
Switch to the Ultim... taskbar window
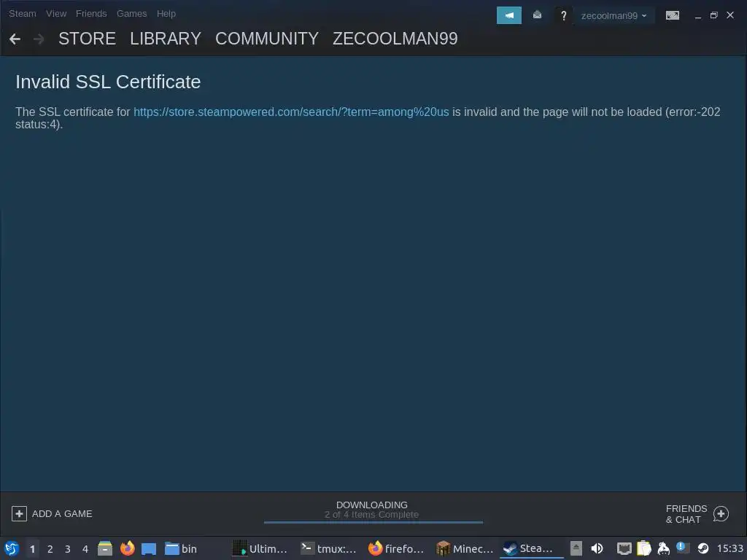point(260,548)
